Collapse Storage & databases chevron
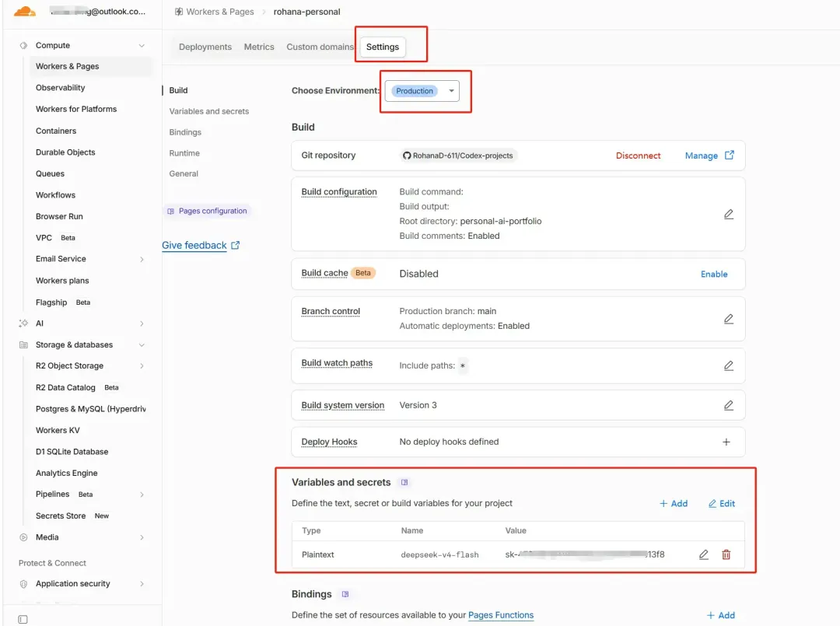The width and height of the screenshot is (840, 626). [142, 344]
